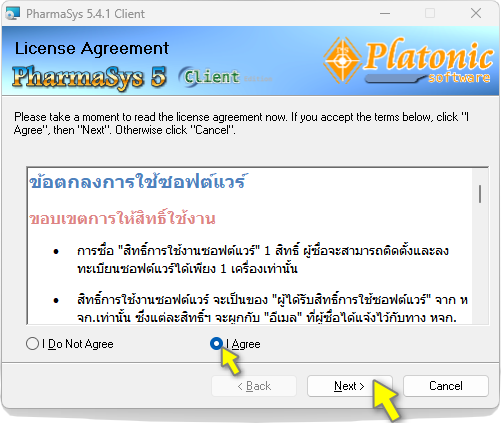Image resolution: width=501 pixels, height=423 pixels.
Task: Click the orange Platonic diamond logo
Action: 342,61
